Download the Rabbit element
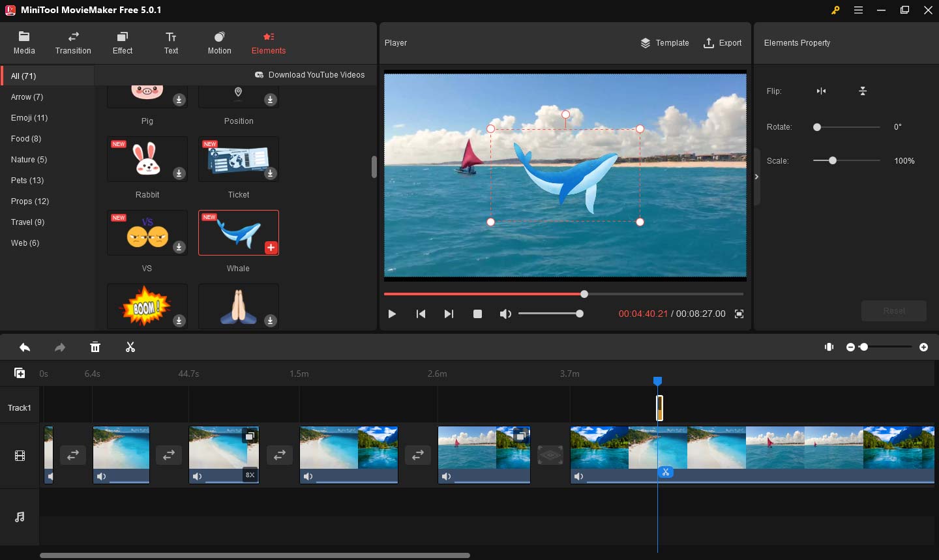This screenshot has height=560, width=939. [x=179, y=173]
